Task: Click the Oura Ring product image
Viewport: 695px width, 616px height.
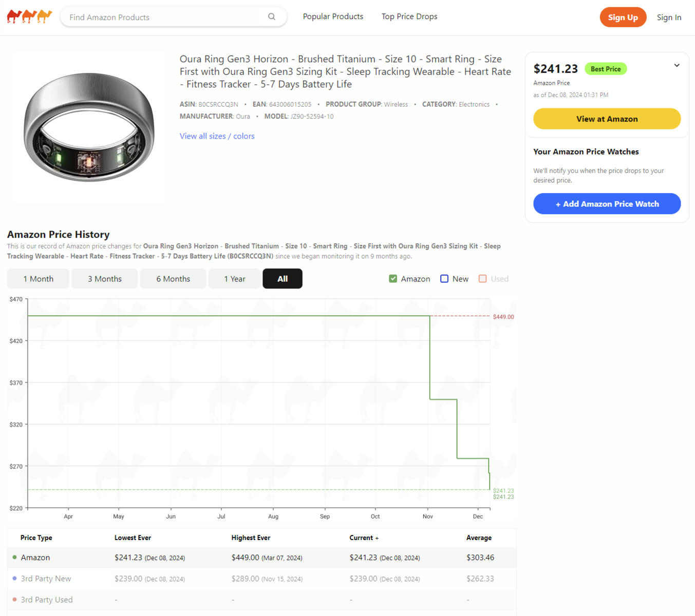Action: [89, 127]
